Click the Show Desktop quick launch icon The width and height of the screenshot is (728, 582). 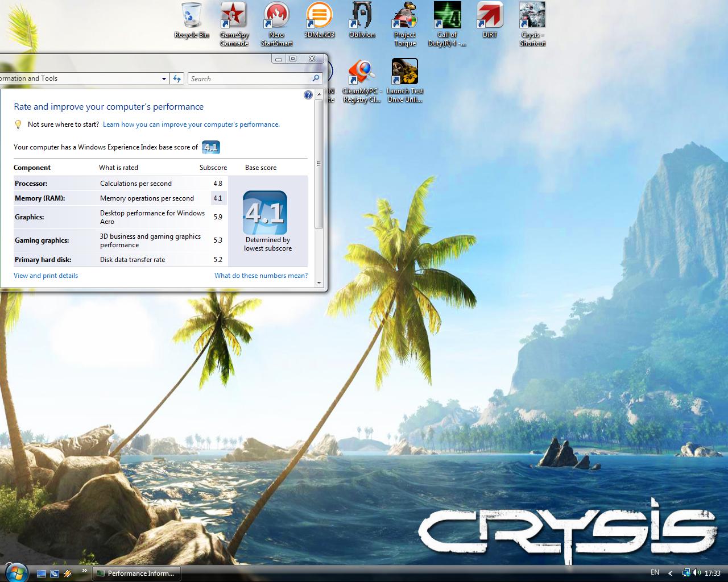[x=42, y=573]
